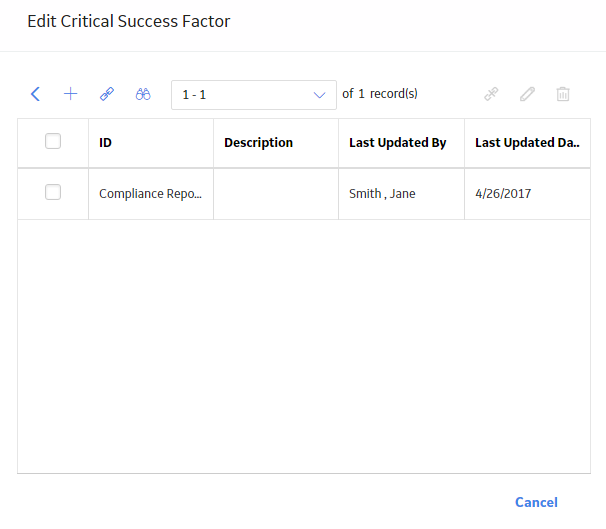Check the Compliance Repo... row checkbox

(53, 192)
